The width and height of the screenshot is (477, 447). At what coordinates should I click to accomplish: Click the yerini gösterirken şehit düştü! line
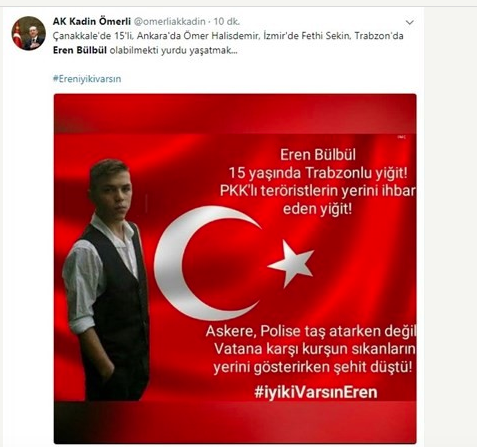coord(313,367)
